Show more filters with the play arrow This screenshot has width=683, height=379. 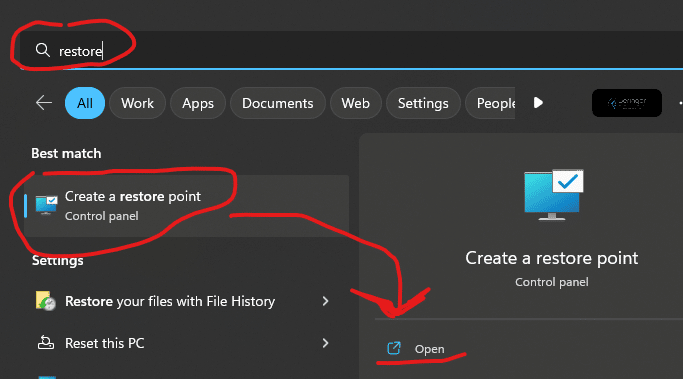point(538,103)
